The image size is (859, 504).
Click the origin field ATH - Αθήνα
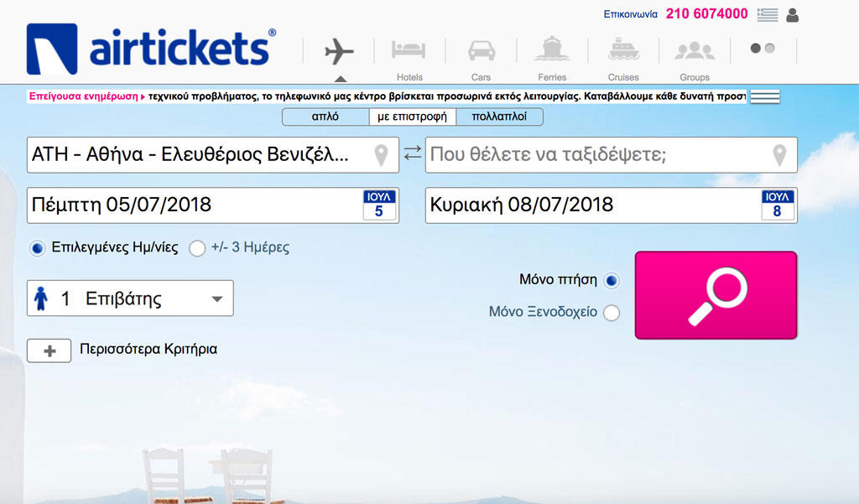pos(212,155)
